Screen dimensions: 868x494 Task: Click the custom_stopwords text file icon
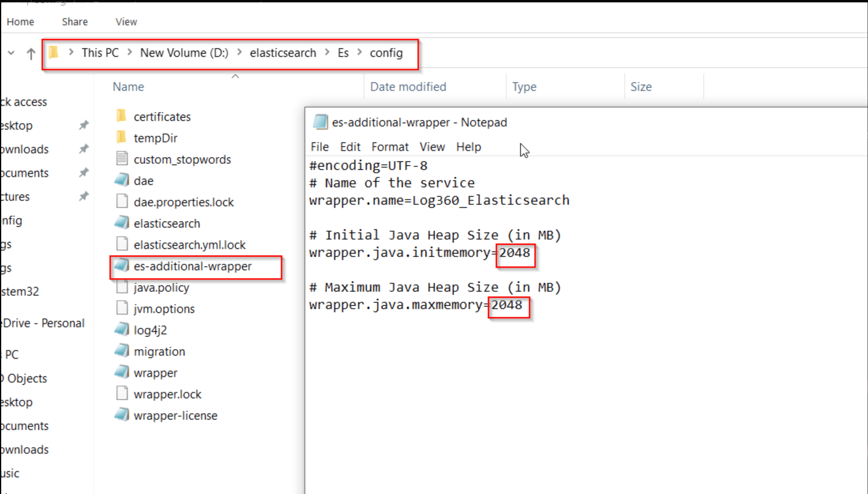122,158
